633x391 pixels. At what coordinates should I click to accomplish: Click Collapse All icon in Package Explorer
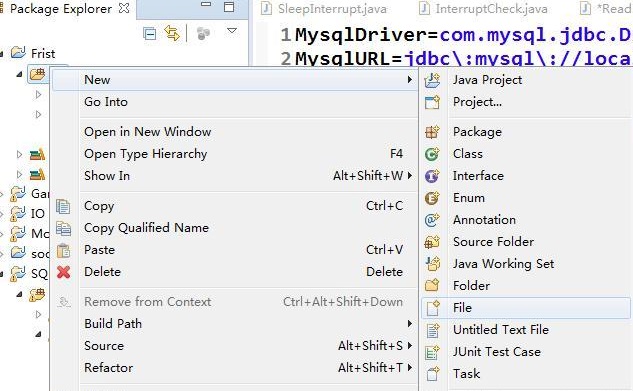(150, 34)
